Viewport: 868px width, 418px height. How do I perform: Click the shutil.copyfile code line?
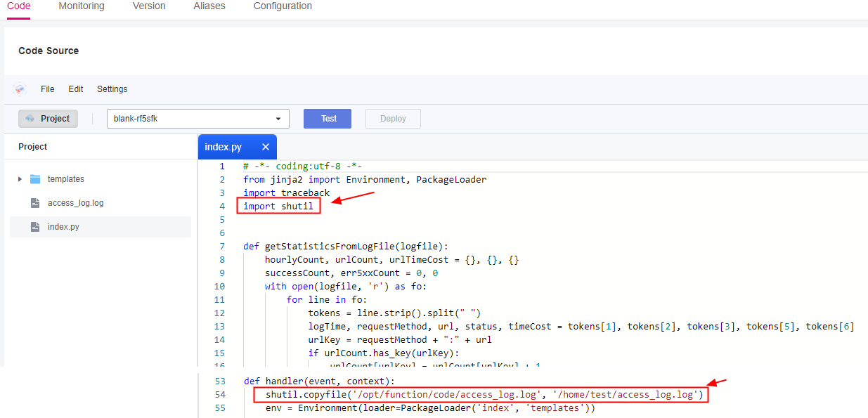coord(484,395)
